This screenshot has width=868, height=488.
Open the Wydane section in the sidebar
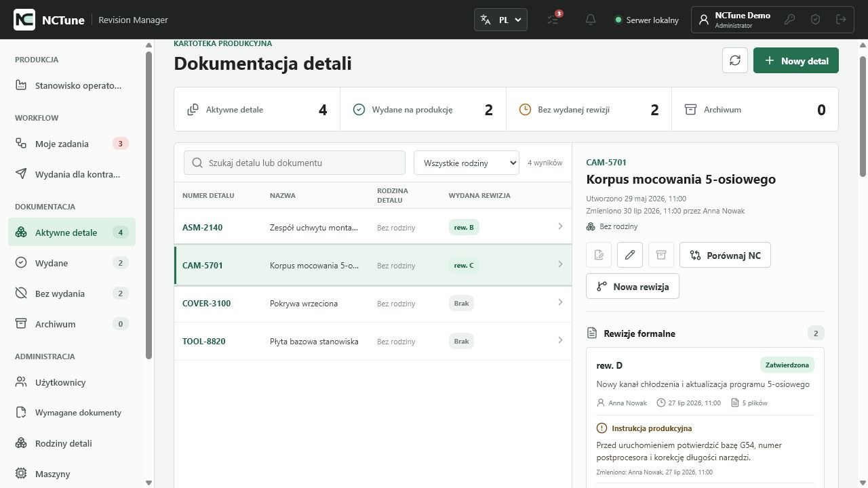point(72,263)
